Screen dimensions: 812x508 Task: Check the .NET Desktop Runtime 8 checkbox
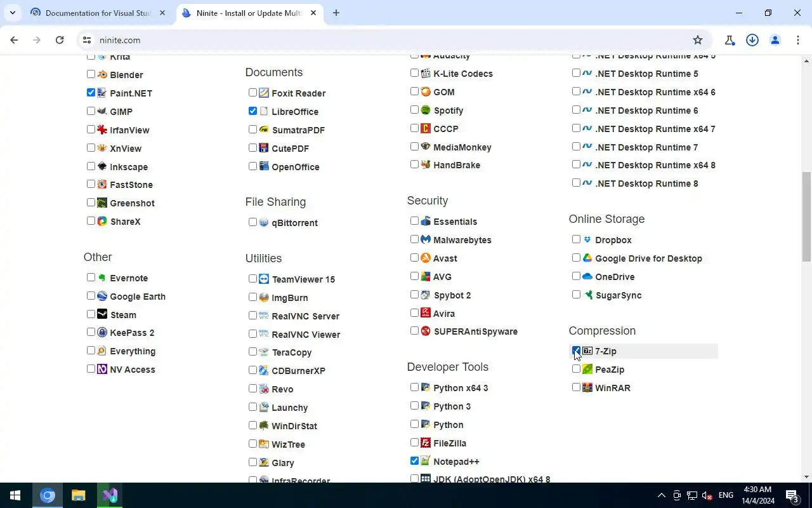coord(576,183)
